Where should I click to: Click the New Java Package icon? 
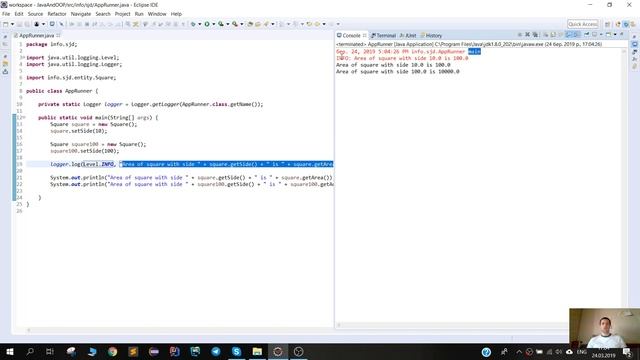click(249, 24)
